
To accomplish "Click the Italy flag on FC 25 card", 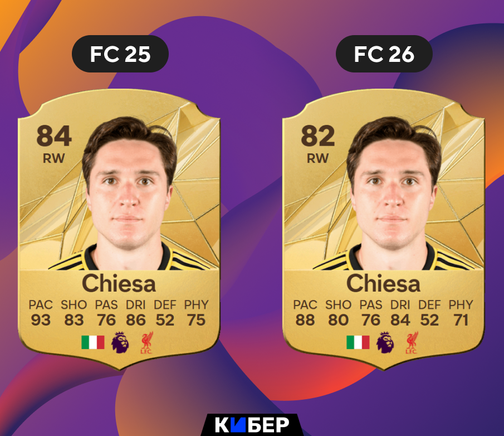I will [93, 342].
